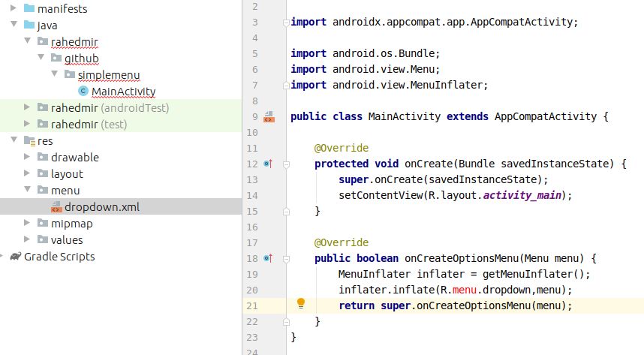The width and height of the screenshot is (644, 355).
Task: Click the drawable folder icon
Action: pos(43,157)
